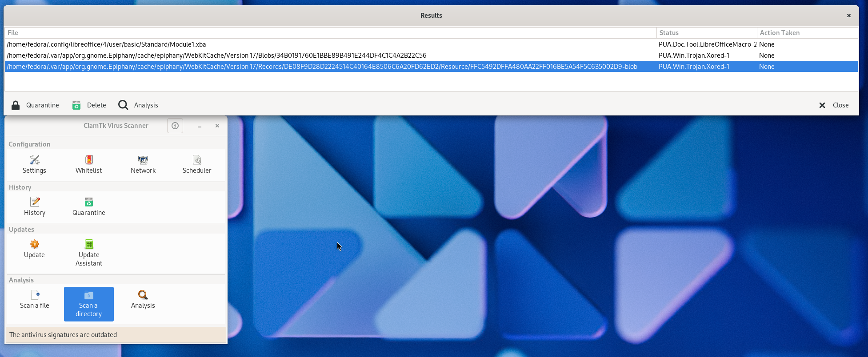Image resolution: width=868 pixels, height=357 pixels.
Task: Open the Scheduler icon
Action: point(197,164)
